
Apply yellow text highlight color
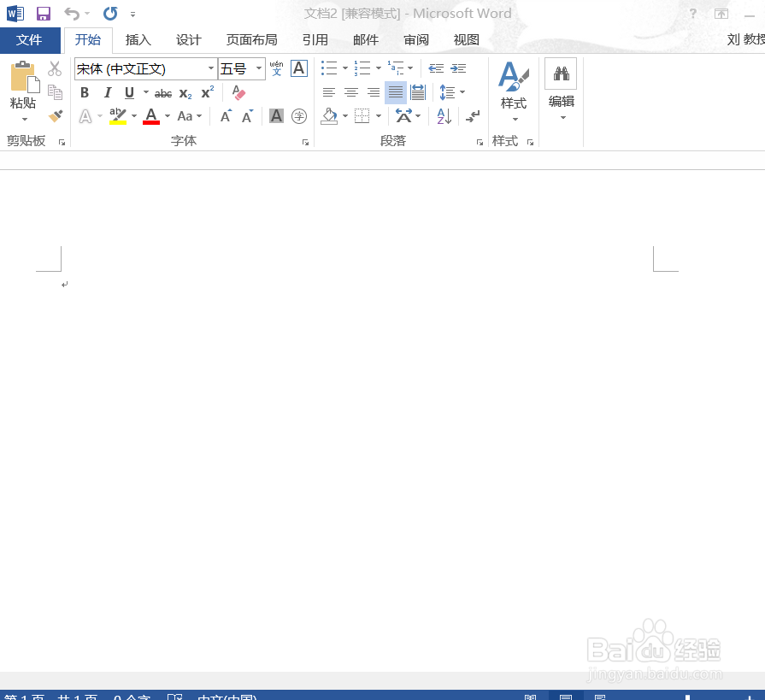click(x=118, y=116)
